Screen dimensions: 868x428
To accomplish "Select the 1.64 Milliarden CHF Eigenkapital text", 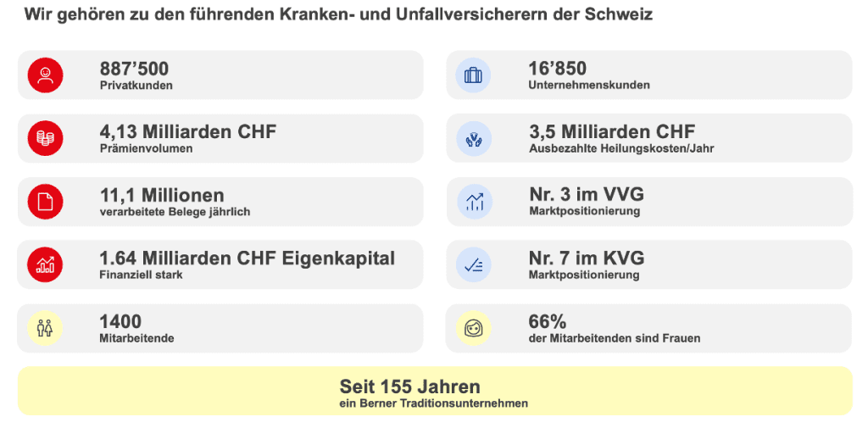I will pyautogui.click(x=247, y=258).
